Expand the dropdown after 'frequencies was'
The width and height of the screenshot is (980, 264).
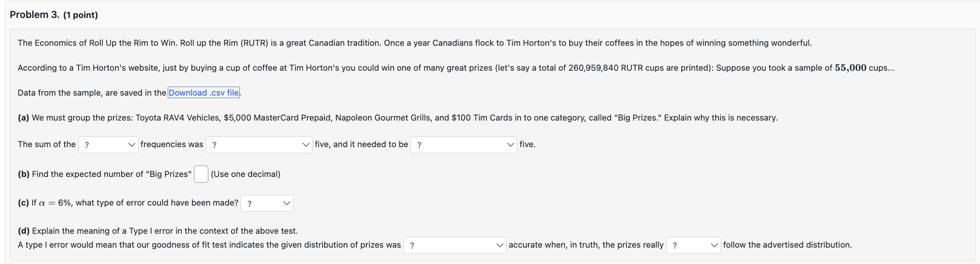(259, 145)
